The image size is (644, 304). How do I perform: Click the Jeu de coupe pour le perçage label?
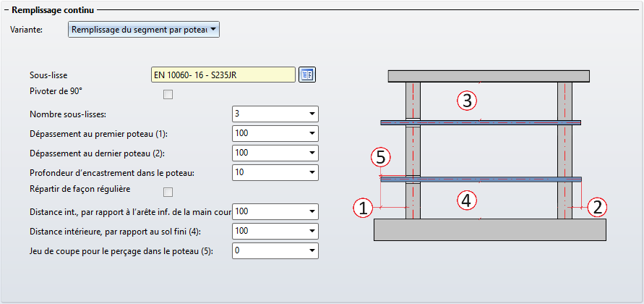(x=121, y=251)
